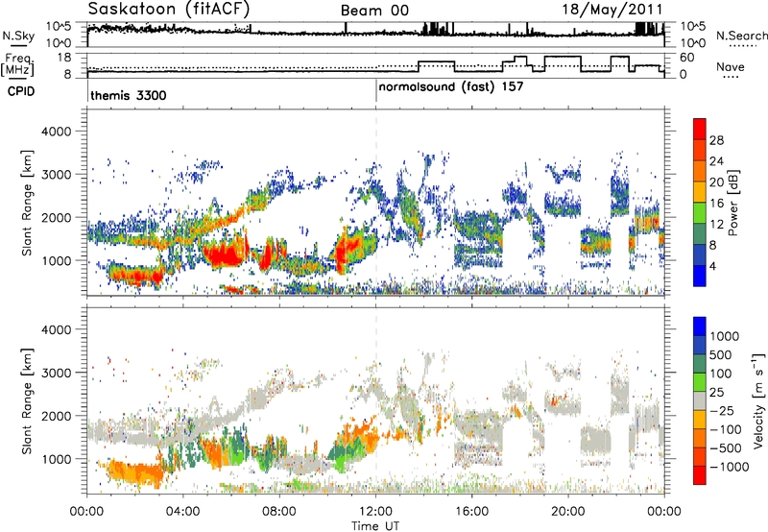Click the '-1000' tick on the velocity colorbar

point(729,467)
